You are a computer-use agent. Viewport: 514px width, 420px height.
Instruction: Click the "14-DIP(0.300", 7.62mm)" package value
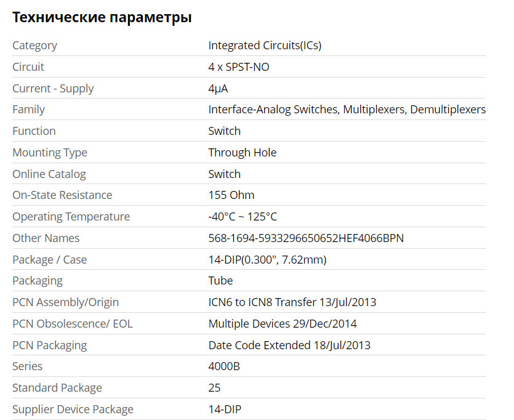tap(267, 260)
